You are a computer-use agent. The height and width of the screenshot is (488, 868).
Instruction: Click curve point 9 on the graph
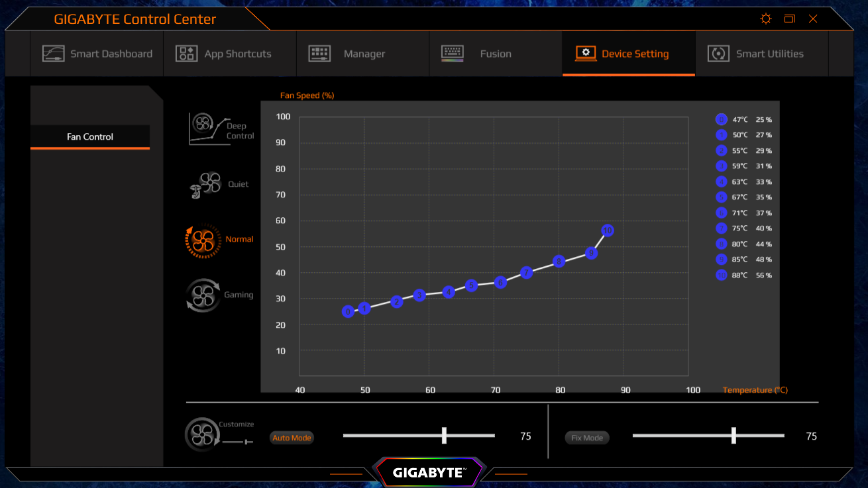592,253
